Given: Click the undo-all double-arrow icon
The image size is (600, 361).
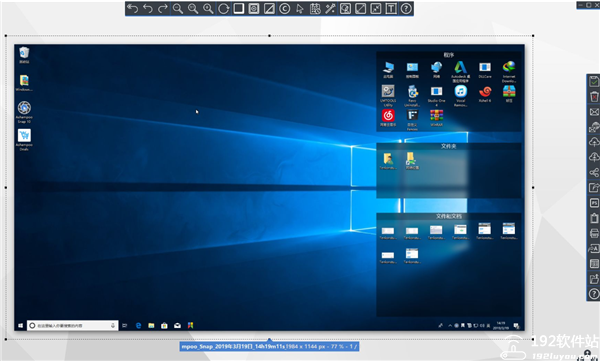Looking at the screenshot, I should [x=132, y=8].
